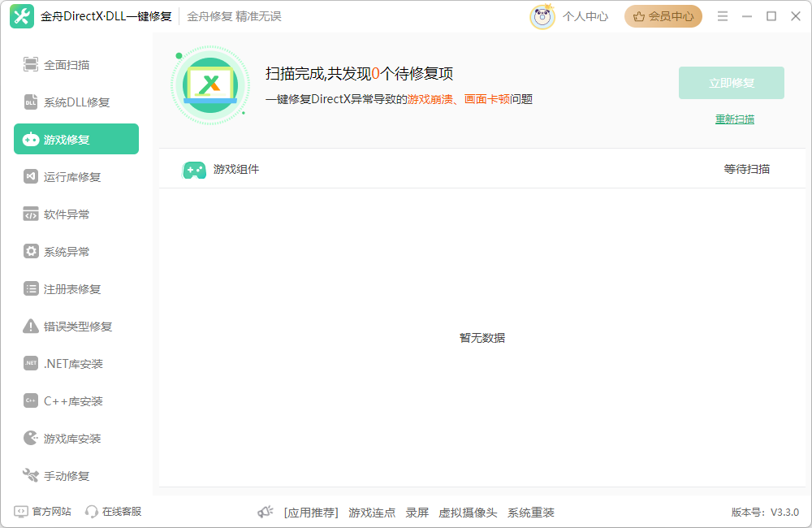Open the C++库安装 sidebar tab
The width and height of the screenshot is (812, 528).
76,400
